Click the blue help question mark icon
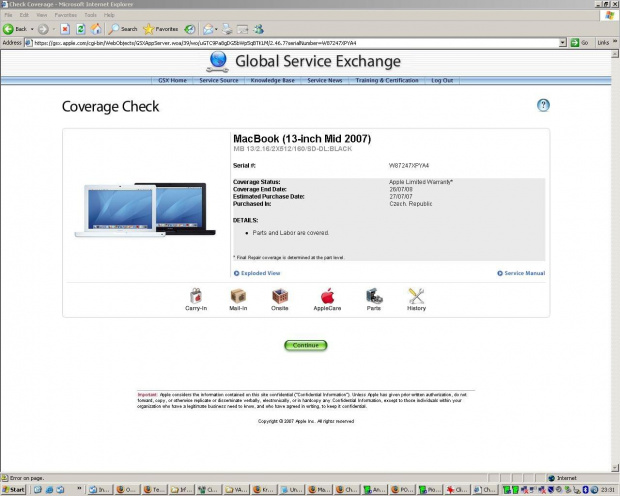The image size is (620, 496). click(x=543, y=105)
